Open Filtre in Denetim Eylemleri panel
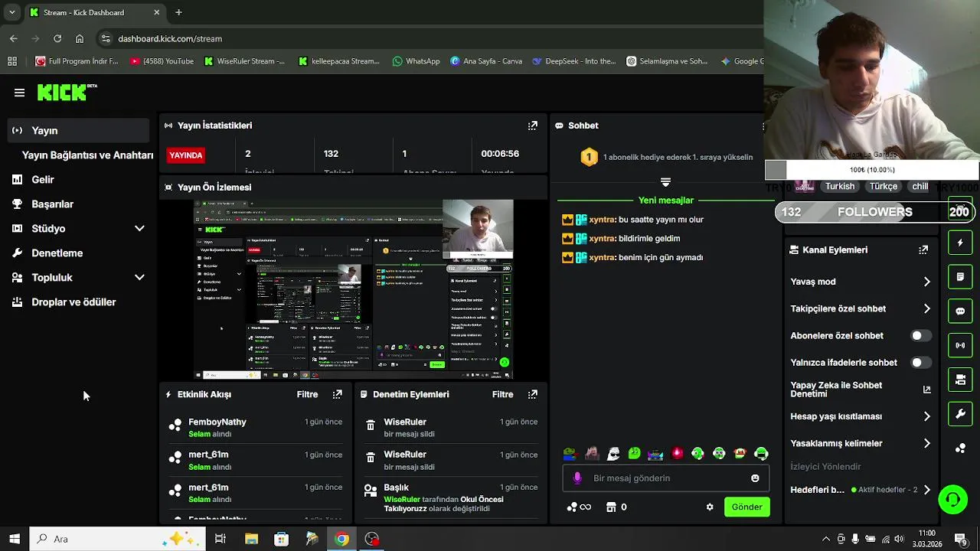 coord(502,394)
